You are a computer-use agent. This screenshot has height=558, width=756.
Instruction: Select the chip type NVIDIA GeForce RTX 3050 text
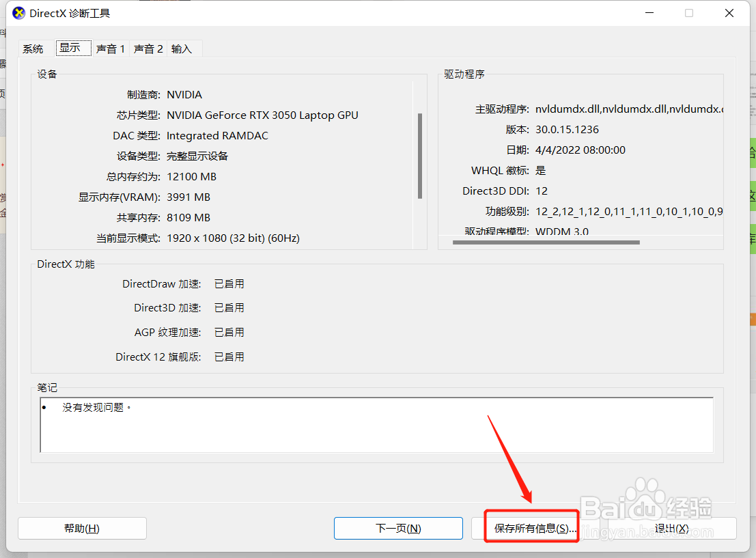coord(262,115)
